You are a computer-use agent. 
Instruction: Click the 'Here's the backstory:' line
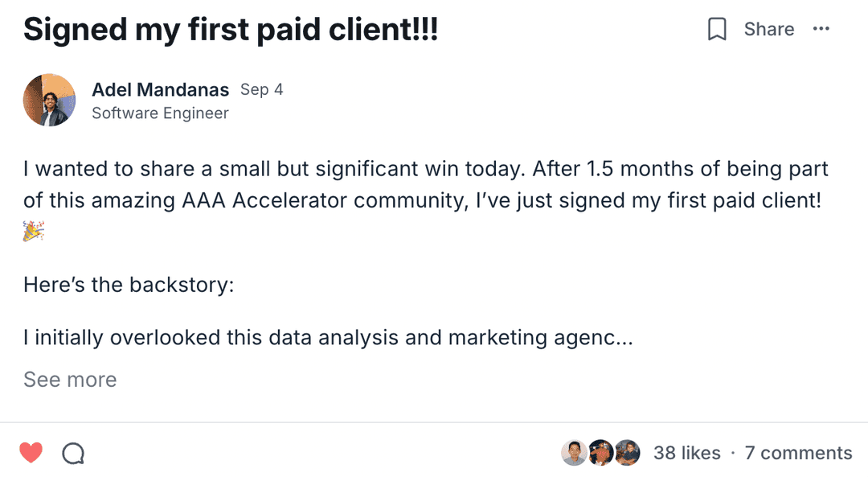tap(129, 285)
